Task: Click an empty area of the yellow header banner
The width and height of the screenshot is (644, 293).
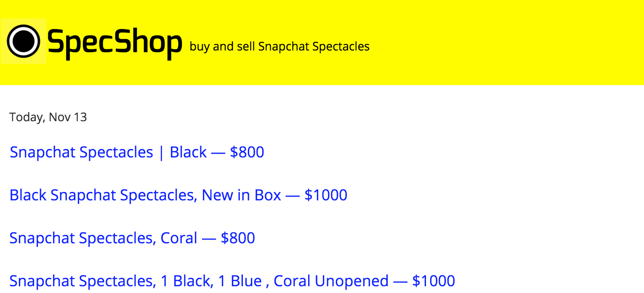Action: click(505, 42)
